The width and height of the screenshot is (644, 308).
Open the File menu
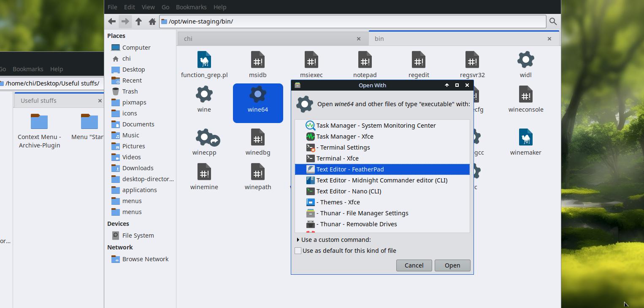[112, 7]
